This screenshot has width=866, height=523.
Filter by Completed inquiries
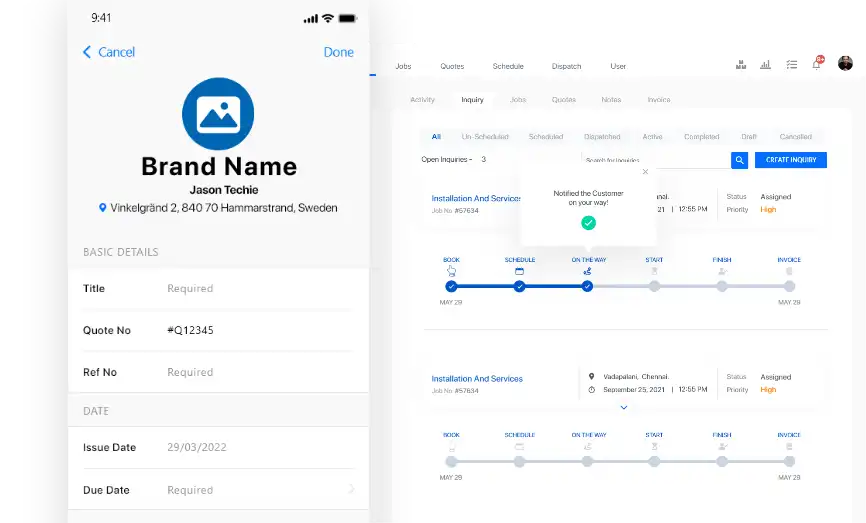point(701,137)
